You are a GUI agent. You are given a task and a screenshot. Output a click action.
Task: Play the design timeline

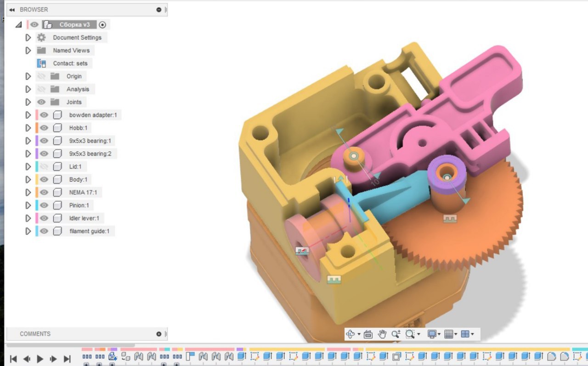[40, 359]
